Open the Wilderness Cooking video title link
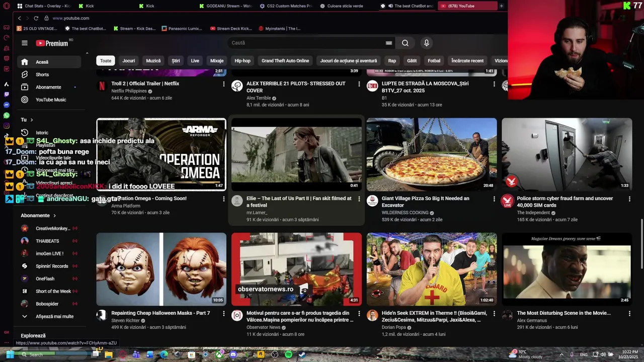644x362 pixels. point(425,202)
